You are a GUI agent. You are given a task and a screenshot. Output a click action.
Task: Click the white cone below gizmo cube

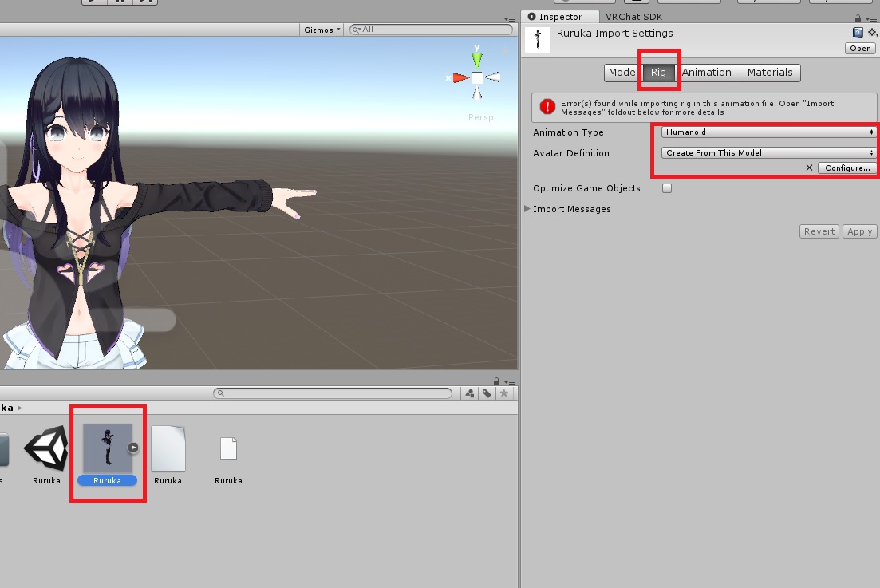[x=477, y=93]
